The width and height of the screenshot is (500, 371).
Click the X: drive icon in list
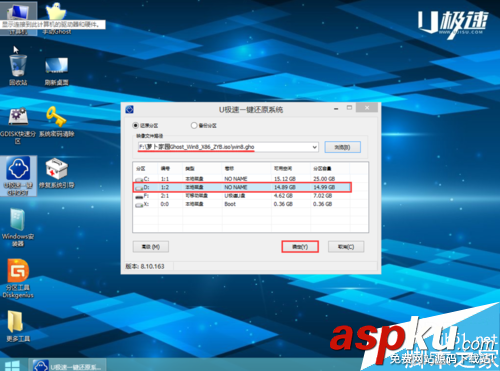[x=139, y=204]
